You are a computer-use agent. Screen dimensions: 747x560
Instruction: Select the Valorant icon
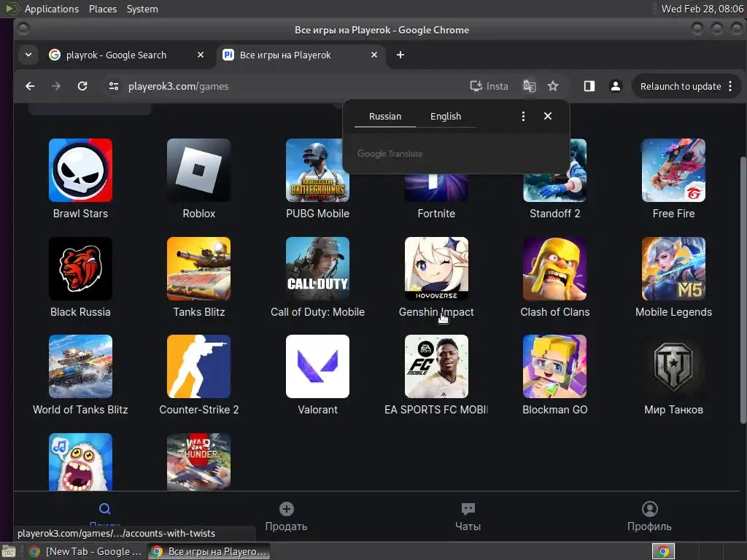tap(317, 366)
